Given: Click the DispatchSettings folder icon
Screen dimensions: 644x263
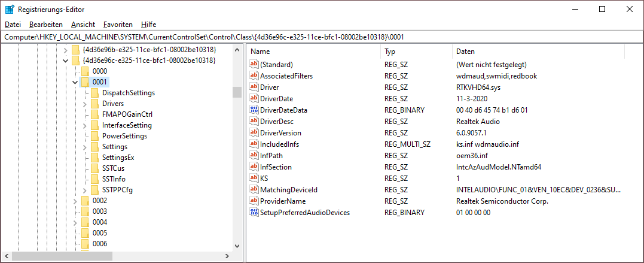Looking at the screenshot, I should [95, 93].
